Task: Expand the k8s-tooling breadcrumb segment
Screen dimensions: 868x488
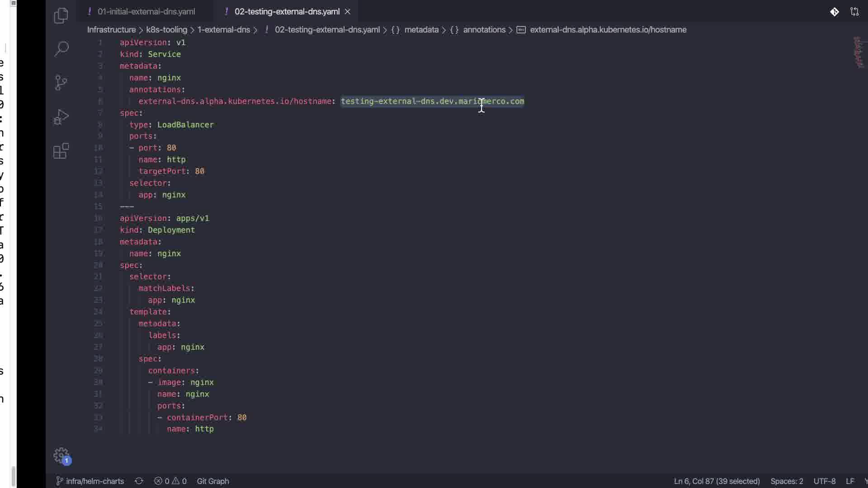Action: click(x=166, y=30)
